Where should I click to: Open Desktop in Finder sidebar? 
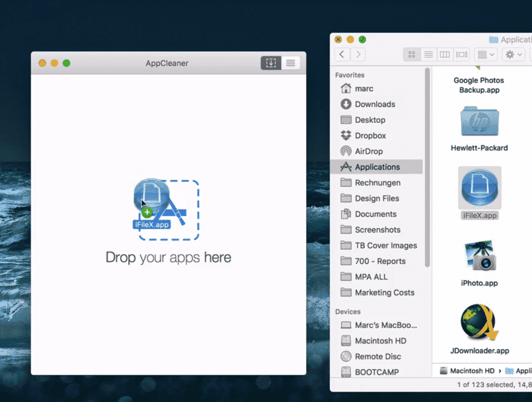pyautogui.click(x=377, y=120)
